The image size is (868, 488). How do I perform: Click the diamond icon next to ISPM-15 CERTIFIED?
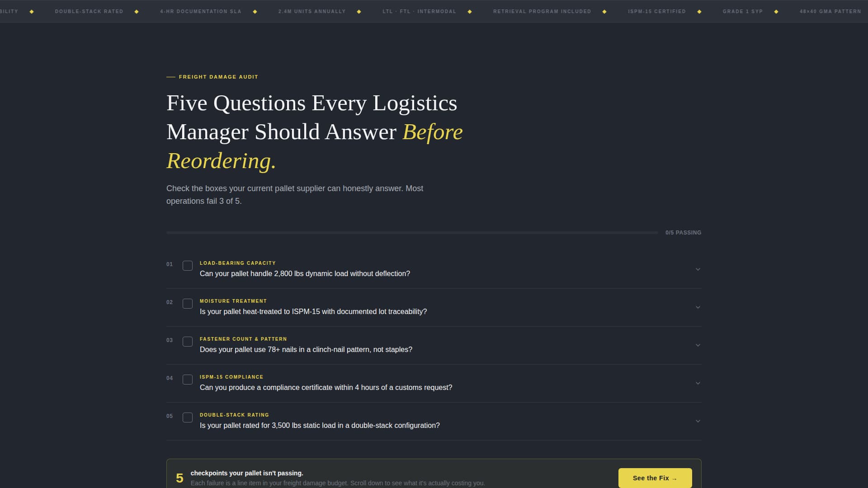699,11
